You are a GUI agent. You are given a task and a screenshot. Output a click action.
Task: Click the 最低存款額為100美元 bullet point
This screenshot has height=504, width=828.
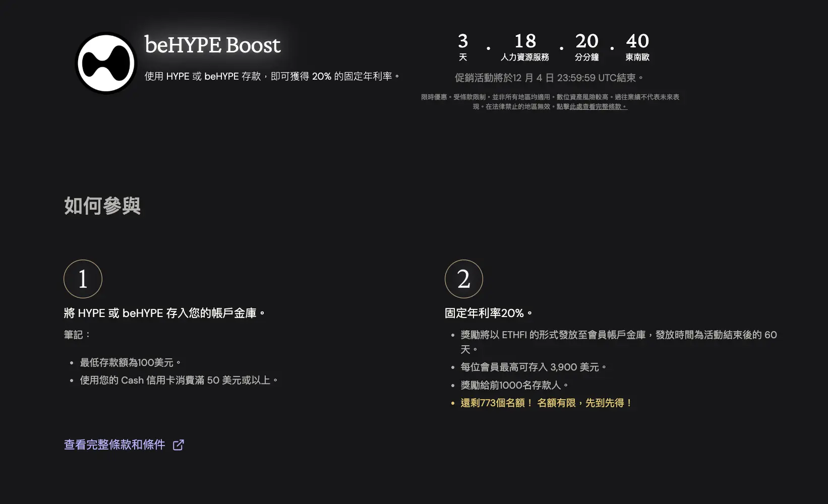[x=130, y=362]
